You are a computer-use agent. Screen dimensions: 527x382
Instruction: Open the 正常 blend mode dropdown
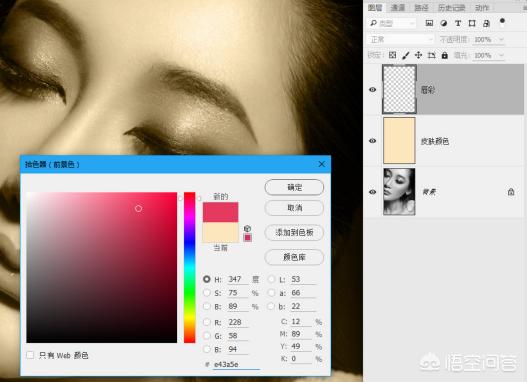(401, 40)
